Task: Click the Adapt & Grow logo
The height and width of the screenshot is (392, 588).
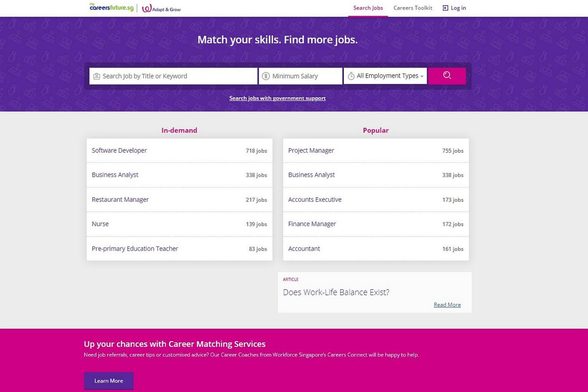Action: [x=161, y=8]
